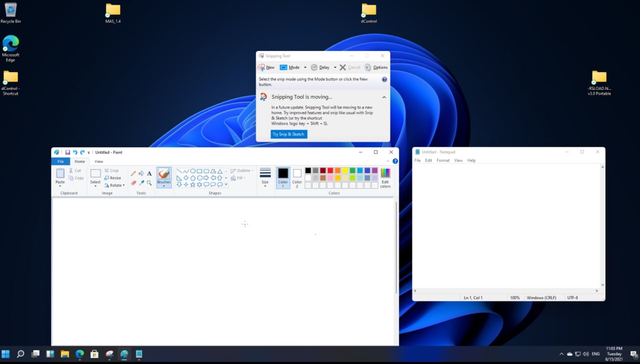
Task: Select the Eraser tool in Paint
Action: [133, 183]
